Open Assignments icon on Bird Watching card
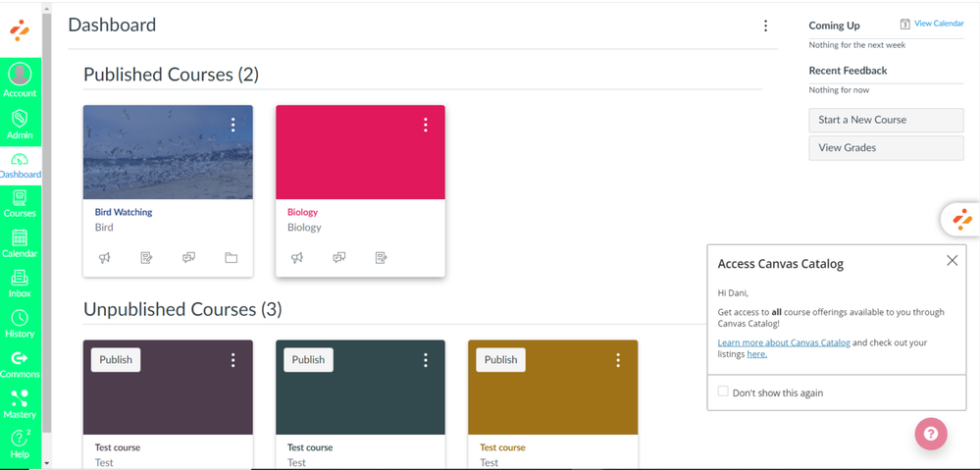The height and width of the screenshot is (470, 980). tap(146, 258)
